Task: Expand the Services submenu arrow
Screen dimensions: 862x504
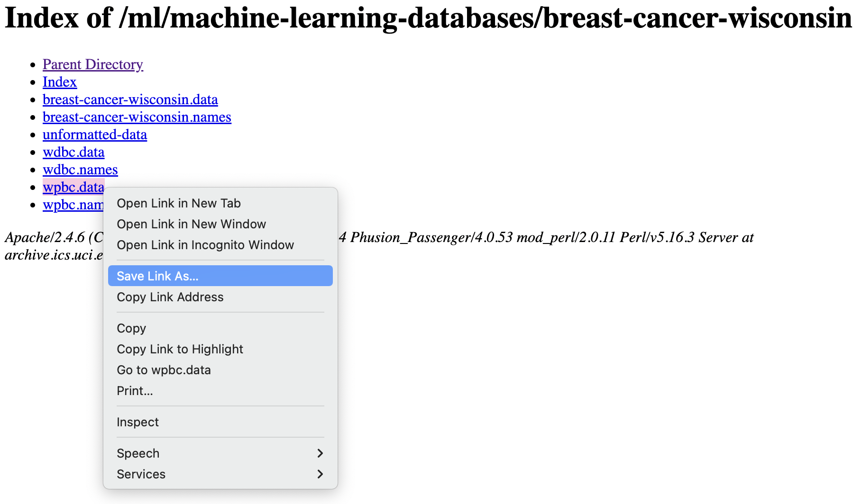Action: click(x=320, y=474)
